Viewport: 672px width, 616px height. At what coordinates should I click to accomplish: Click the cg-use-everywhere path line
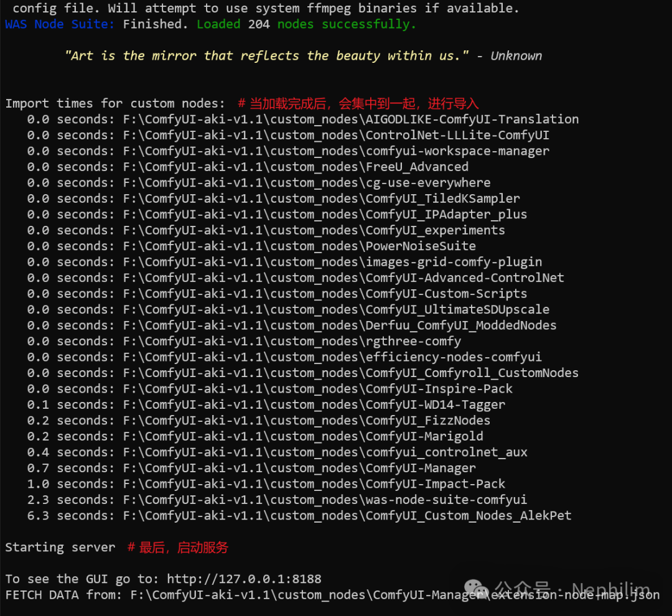(259, 182)
